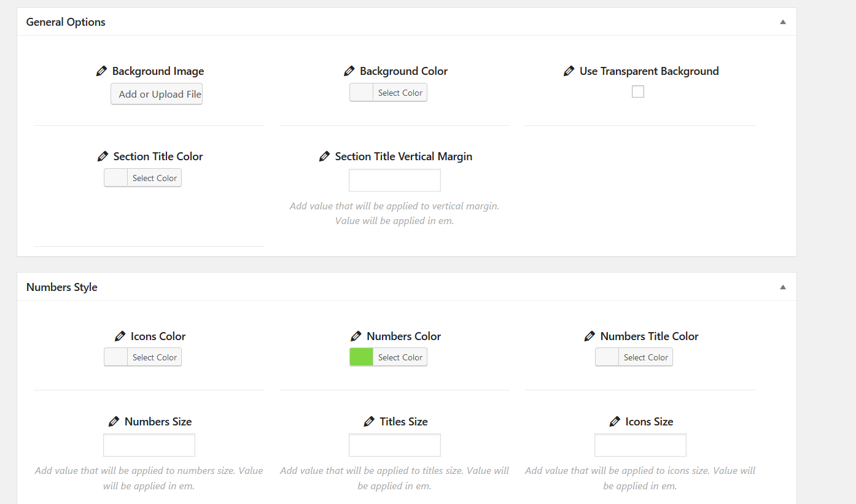Click the Background Color swatch

(362, 93)
